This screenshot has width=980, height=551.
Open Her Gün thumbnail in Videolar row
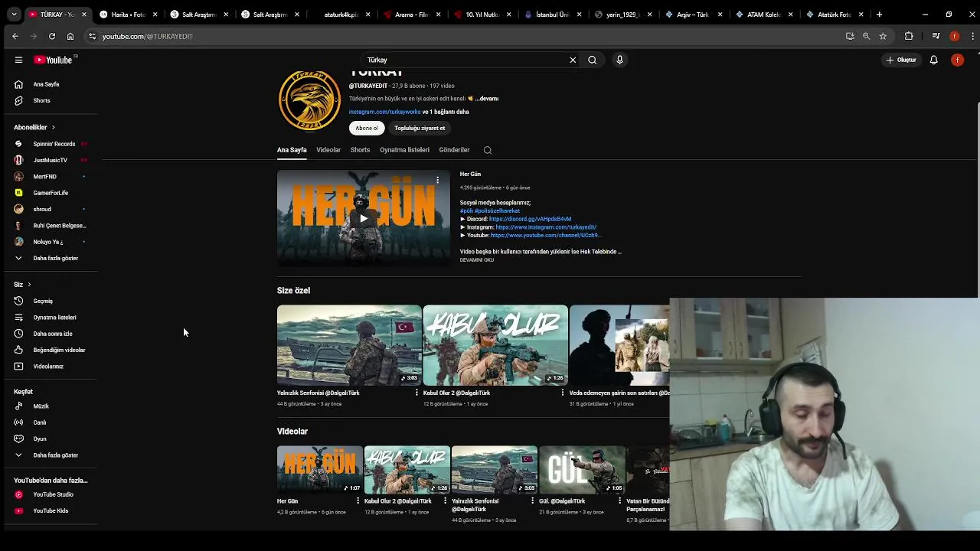click(319, 470)
